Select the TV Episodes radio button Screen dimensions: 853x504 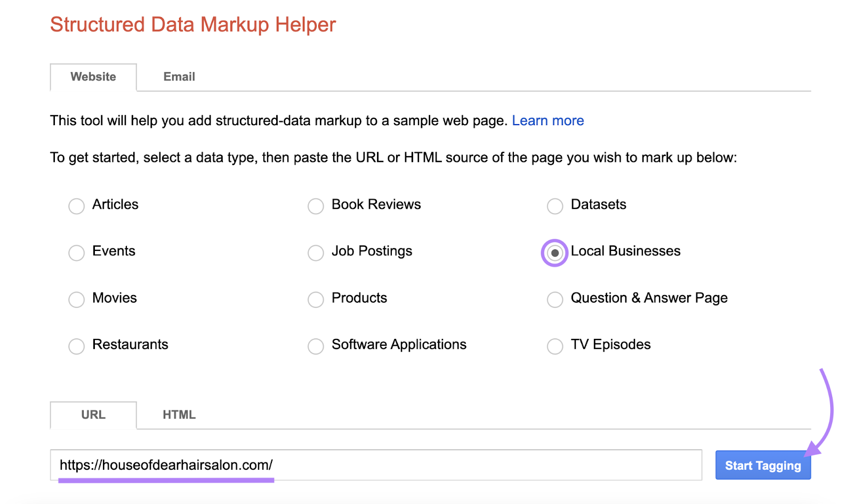point(555,346)
